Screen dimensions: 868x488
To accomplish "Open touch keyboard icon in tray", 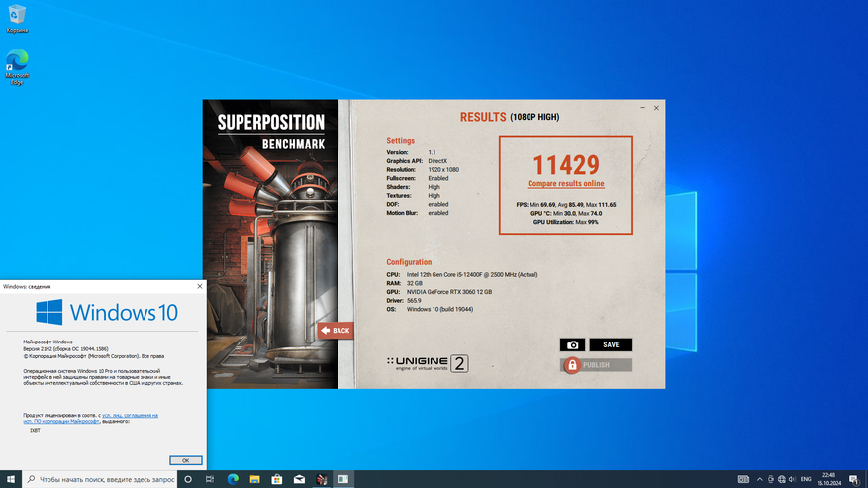I will (x=743, y=479).
